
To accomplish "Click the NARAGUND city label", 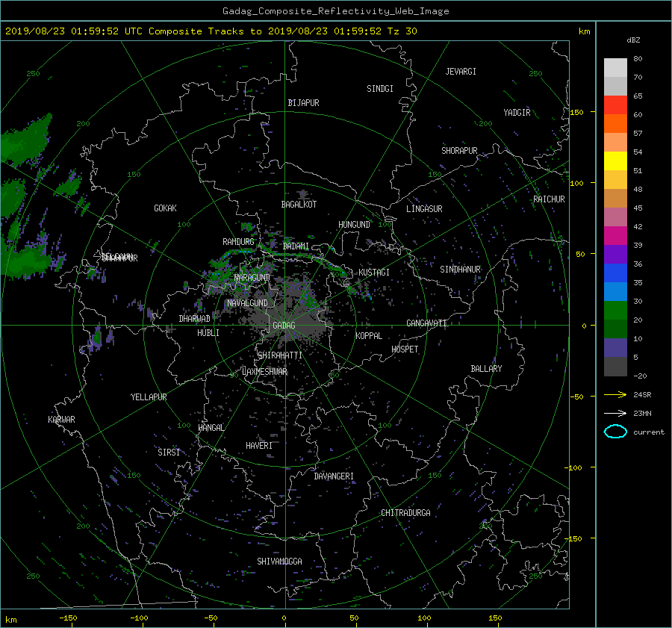I will pyautogui.click(x=252, y=278).
